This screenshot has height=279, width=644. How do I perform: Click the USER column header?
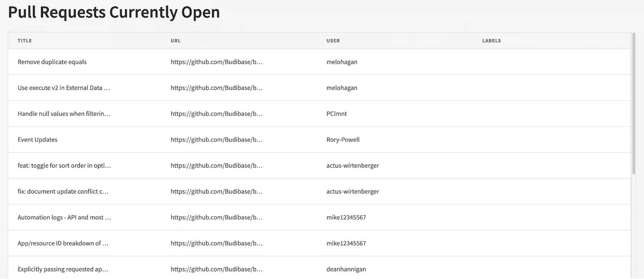333,41
